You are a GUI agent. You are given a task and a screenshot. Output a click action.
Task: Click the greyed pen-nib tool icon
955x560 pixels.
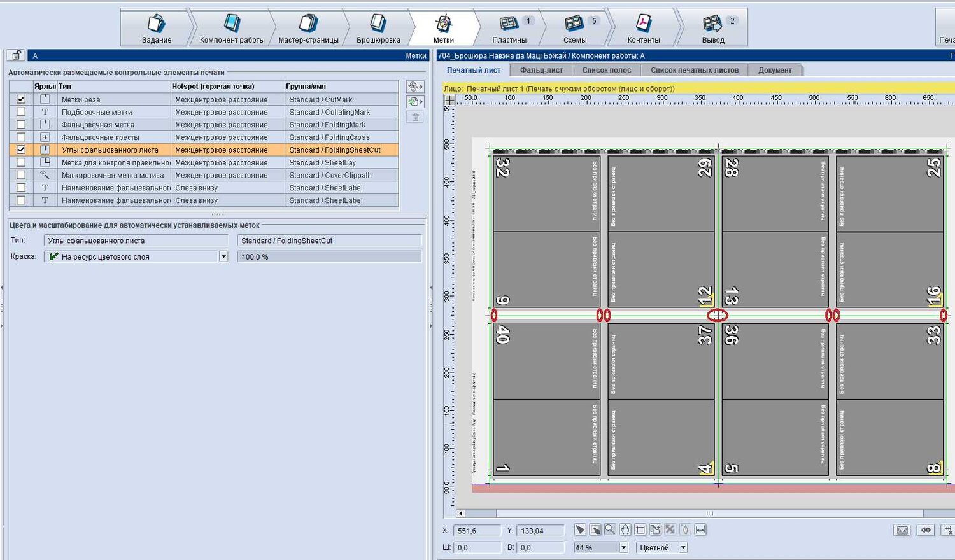click(x=685, y=529)
